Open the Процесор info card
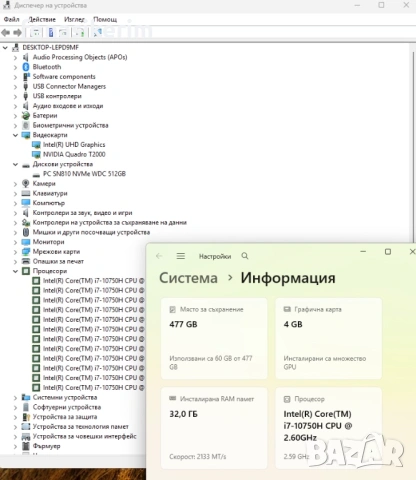 328,428
